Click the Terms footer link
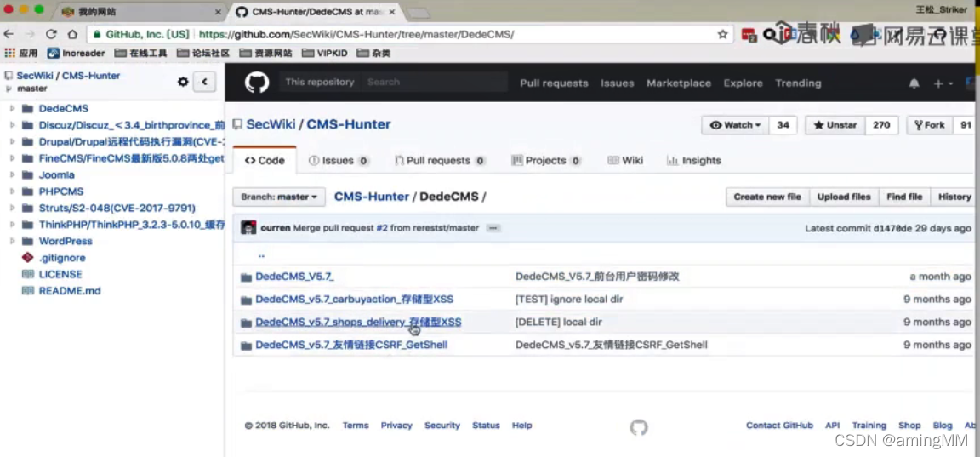Viewport: 980px width, 457px height. click(356, 426)
